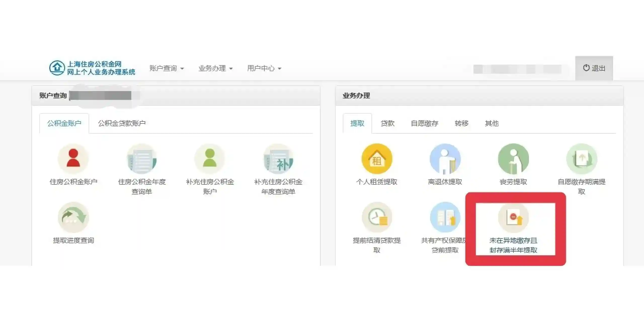644x322 pixels.
Task: Switch to 公积金贷款账户 tab
Action: [x=122, y=123]
